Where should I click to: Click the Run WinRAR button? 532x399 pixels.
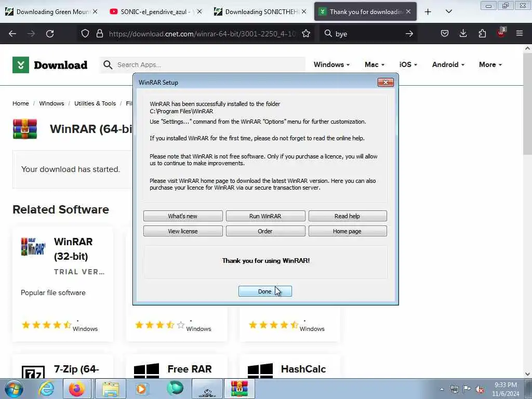click(x=265, y=216)
